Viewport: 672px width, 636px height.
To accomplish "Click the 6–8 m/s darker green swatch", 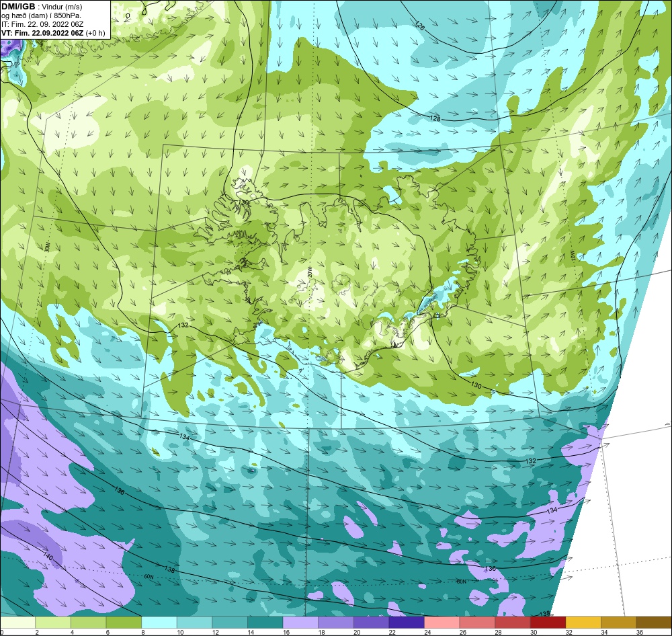I will pyautogui.click(x=124, y=623).
